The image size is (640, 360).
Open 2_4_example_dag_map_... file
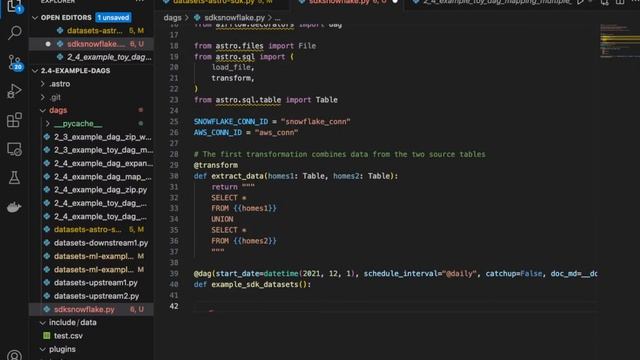click(x=102, y=177)
